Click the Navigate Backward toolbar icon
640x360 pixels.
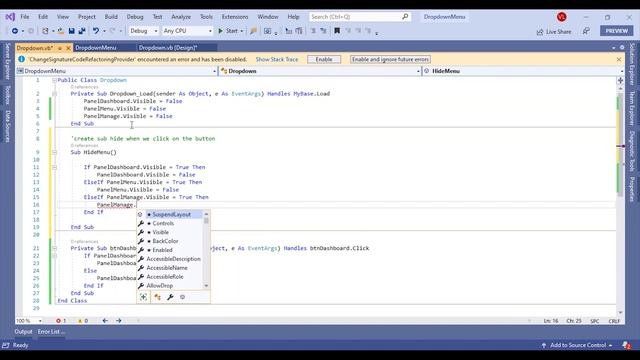click(x=15, y=31)
